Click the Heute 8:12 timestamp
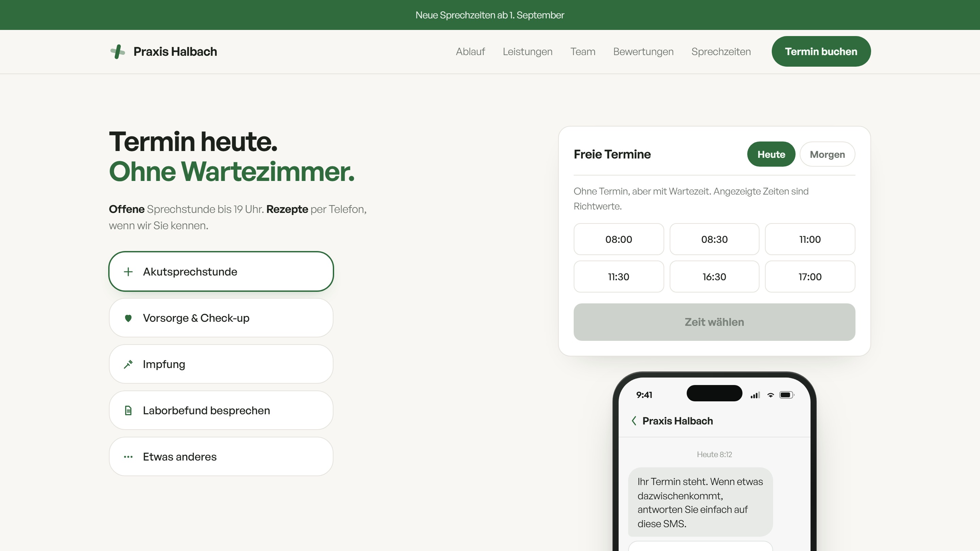 point(714,454)
